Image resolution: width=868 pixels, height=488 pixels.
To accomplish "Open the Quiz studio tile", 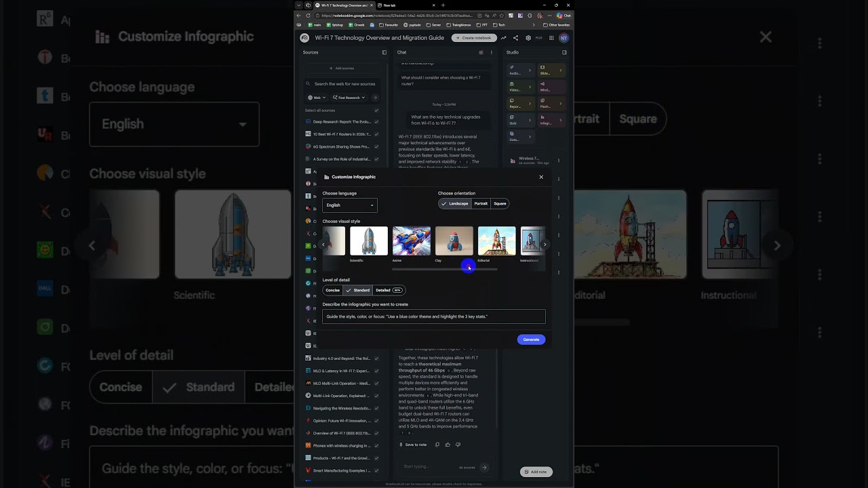I will click(x=521, y=120).
